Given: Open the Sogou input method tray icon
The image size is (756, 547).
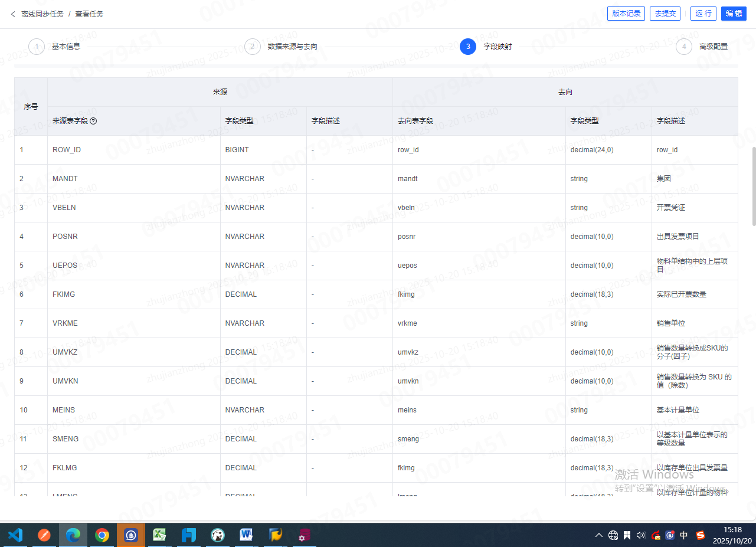Looking at the screenshot, I should click(x=701, y=535).
